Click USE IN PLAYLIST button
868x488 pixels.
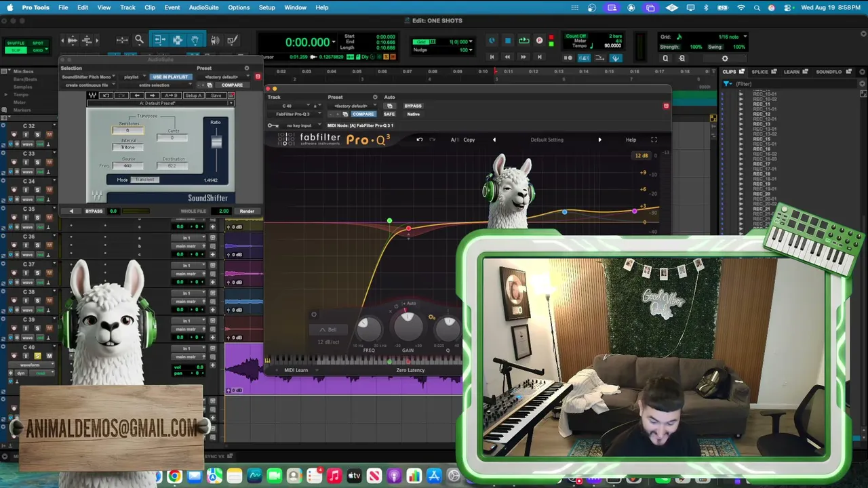click(170, 77)
